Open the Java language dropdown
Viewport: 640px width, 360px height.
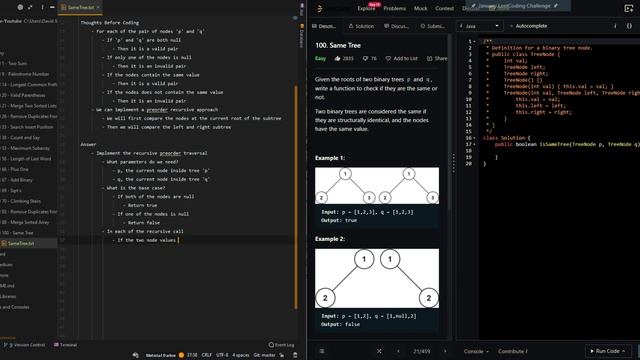click(x=480, y=26)
